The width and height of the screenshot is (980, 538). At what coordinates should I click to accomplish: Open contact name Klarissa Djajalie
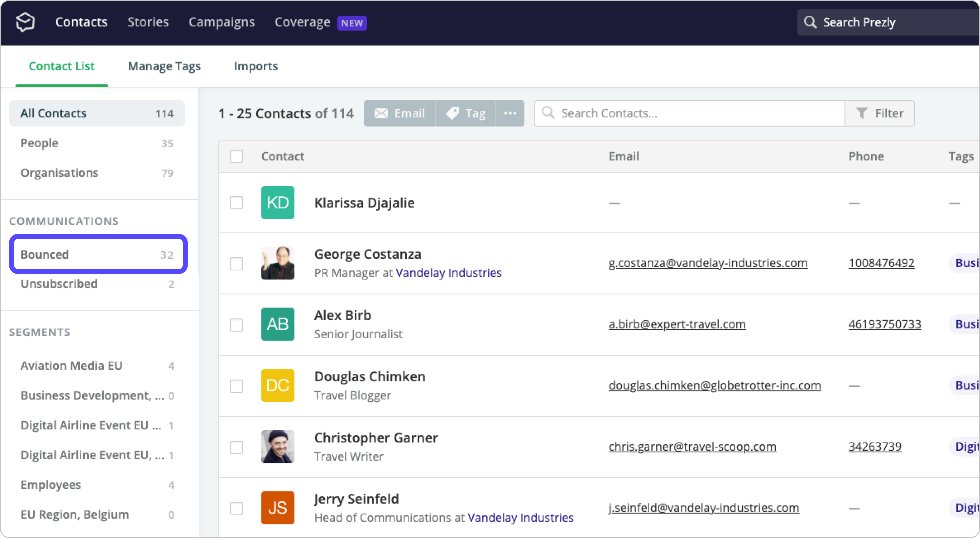pyautogui.click(x=364, y=203)
